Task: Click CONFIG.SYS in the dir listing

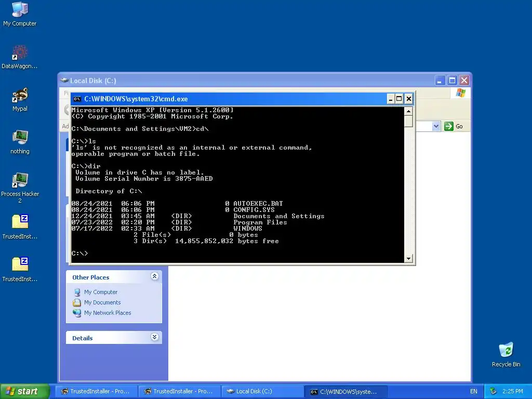Action: pyautogui.click(x=254, y=210)
